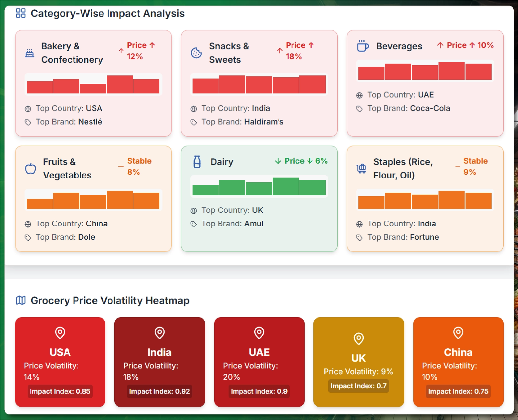Click the USA Impact Index 0.85 badge

click(x=60, y=391)
